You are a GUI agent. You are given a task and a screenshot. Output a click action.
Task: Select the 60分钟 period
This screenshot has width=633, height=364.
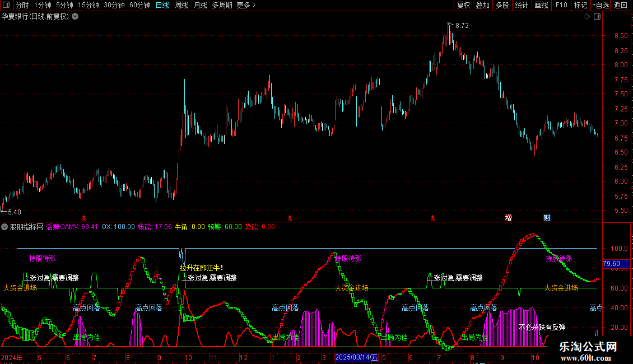click(x=140, y=5)
